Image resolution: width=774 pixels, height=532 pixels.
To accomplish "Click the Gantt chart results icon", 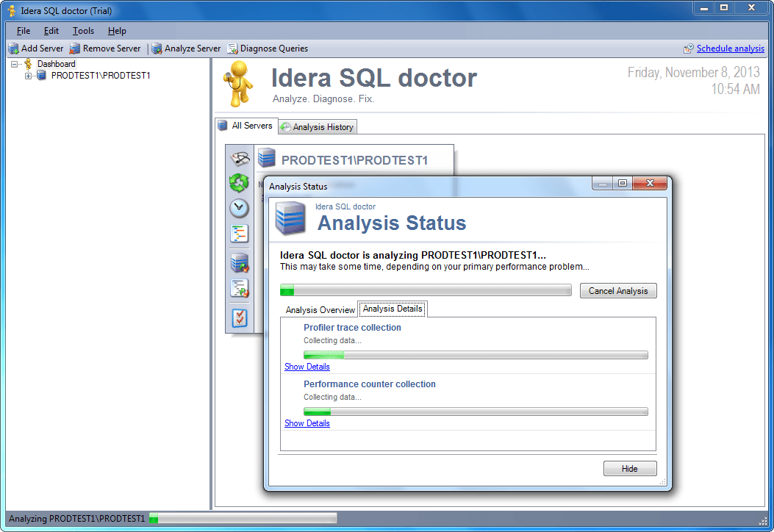I will point(239,233).
